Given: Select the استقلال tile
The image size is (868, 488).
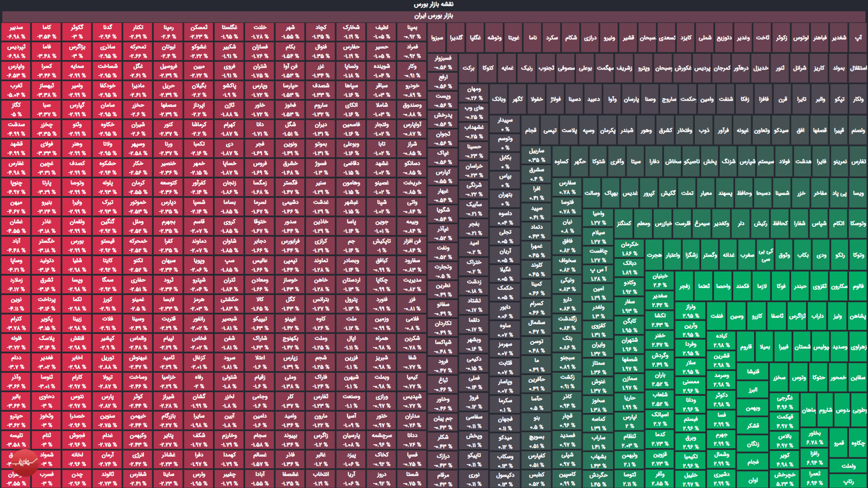Looking at the screenshot, I should pos(858,68).
